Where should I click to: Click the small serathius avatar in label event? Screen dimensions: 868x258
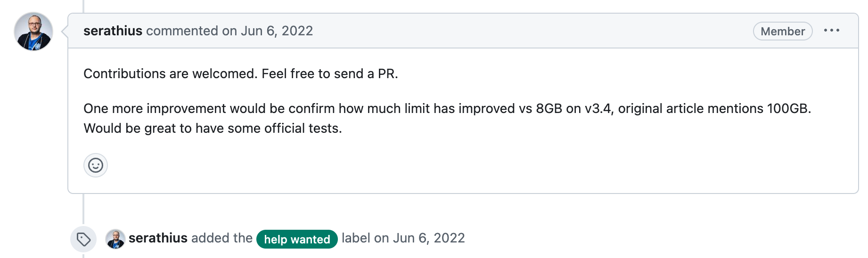tap(115, 239)
